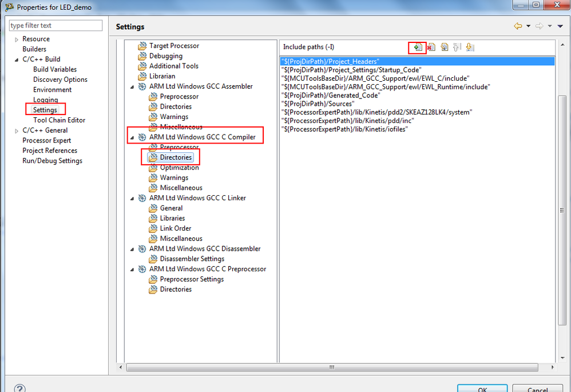The height and width of the screenshot is (392, 571).
Task: Select ARM Ltd Windows GCC Disassembler
Action: click(205, 248)
